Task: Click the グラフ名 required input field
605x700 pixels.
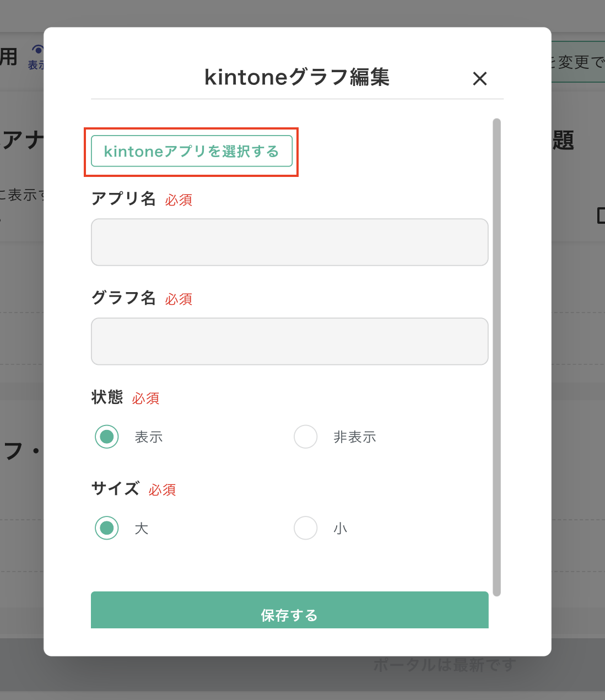Action: point(289,341)
